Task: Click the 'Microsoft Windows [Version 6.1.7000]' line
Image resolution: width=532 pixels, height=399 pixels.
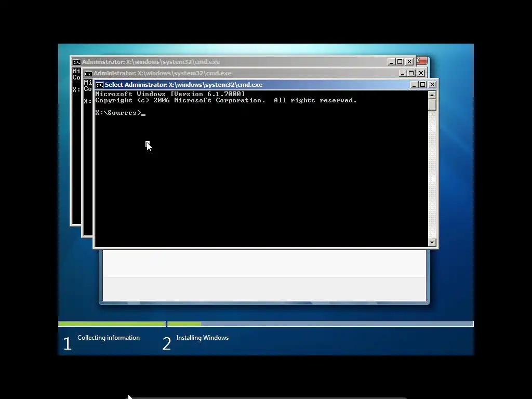Action: pos(170,94)
